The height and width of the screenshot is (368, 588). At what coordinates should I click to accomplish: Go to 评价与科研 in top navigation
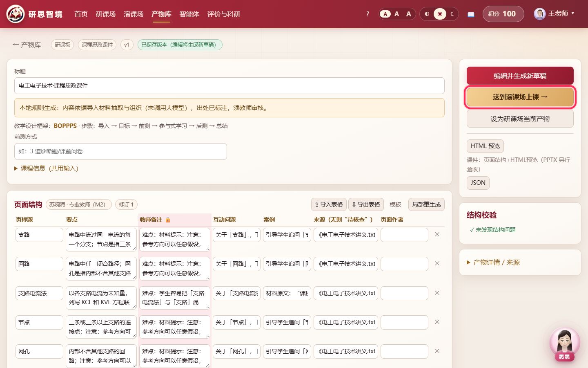[224, 14]
